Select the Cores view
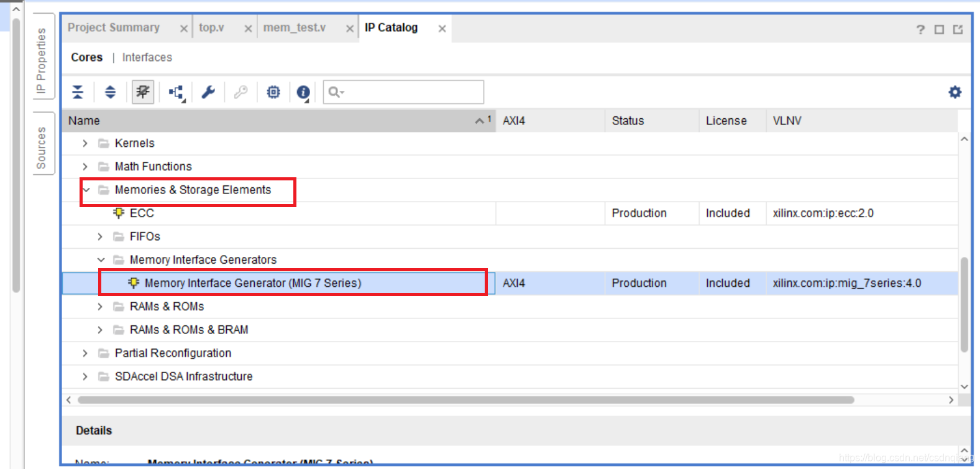Screen dimensions: 980x469 point(87,57)
